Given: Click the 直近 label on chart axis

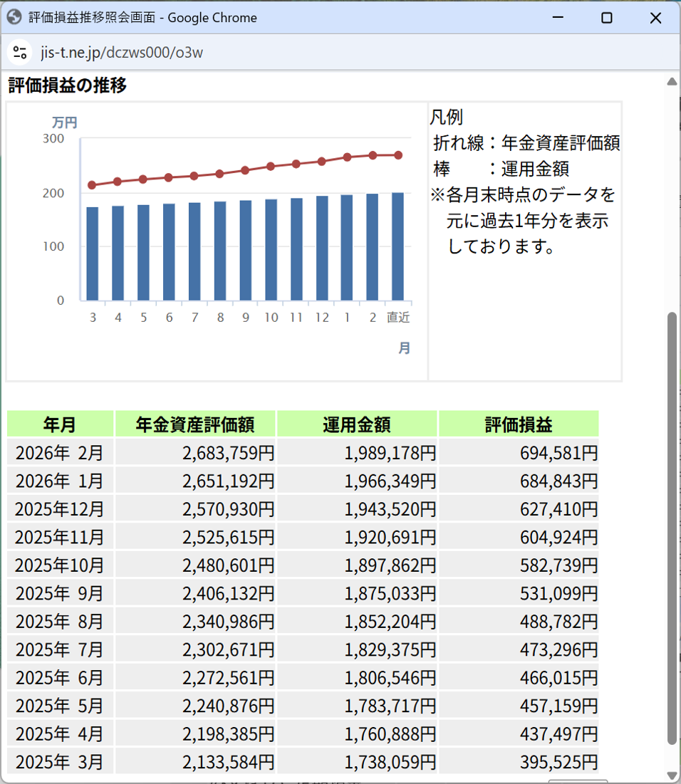Looking at the screenshot, I should (x=398, y=318).
